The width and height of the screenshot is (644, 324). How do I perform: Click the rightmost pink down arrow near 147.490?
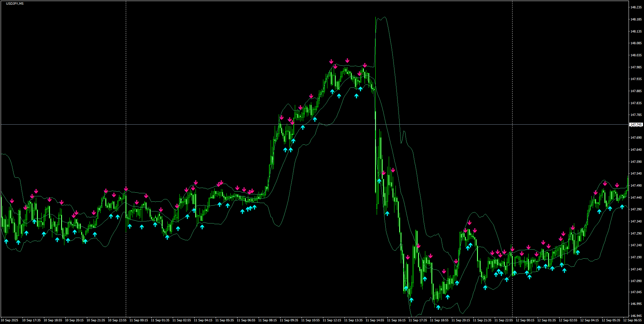[617, 185]
